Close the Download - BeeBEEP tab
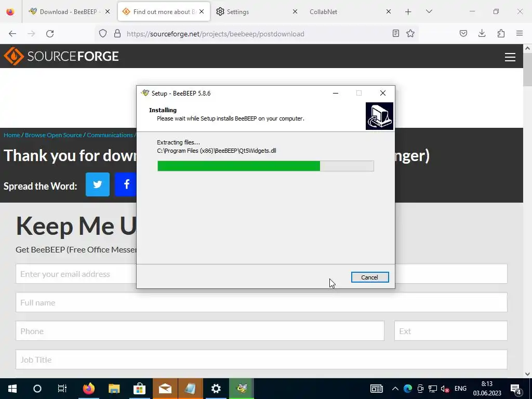 pos(108,11)
